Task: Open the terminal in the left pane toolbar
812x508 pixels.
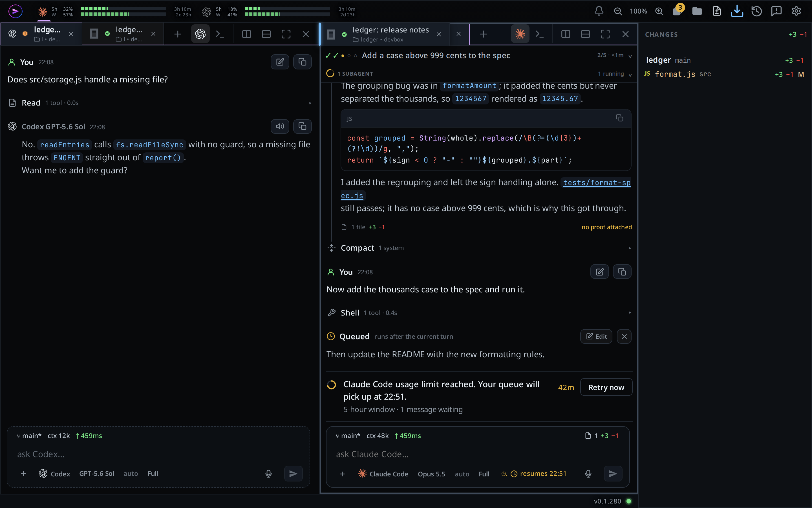Action: click(220, 34)
